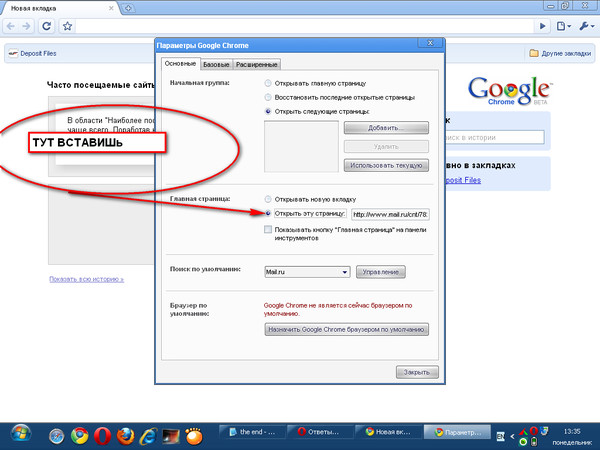Open the Mail.ru default search dropdown
This screenshot has height=450, width=600.
[307, 272]
